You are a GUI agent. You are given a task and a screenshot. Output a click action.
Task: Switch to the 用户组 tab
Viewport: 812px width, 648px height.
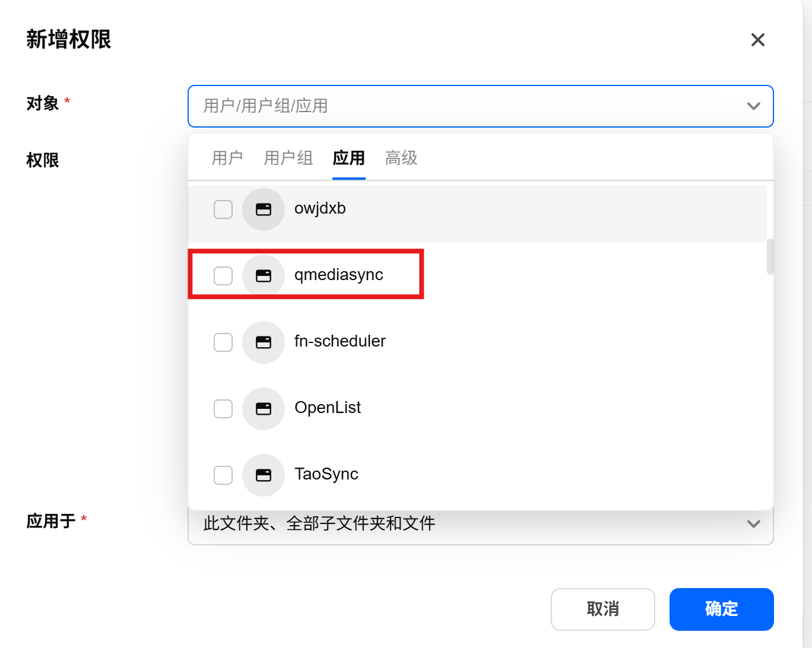click(288, 158)
